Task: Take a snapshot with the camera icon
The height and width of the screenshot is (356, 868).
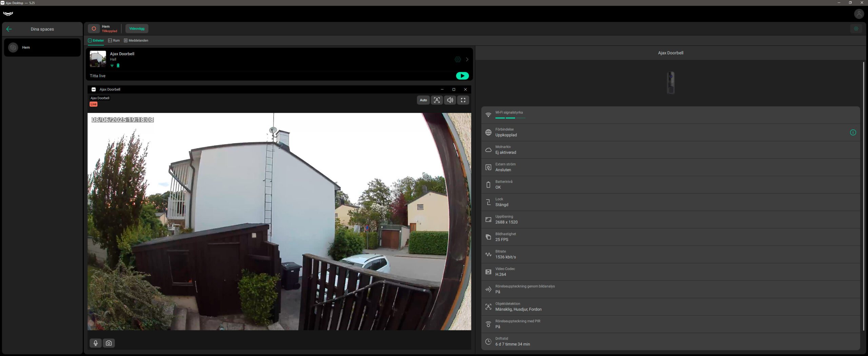Action: click(109, 343)
